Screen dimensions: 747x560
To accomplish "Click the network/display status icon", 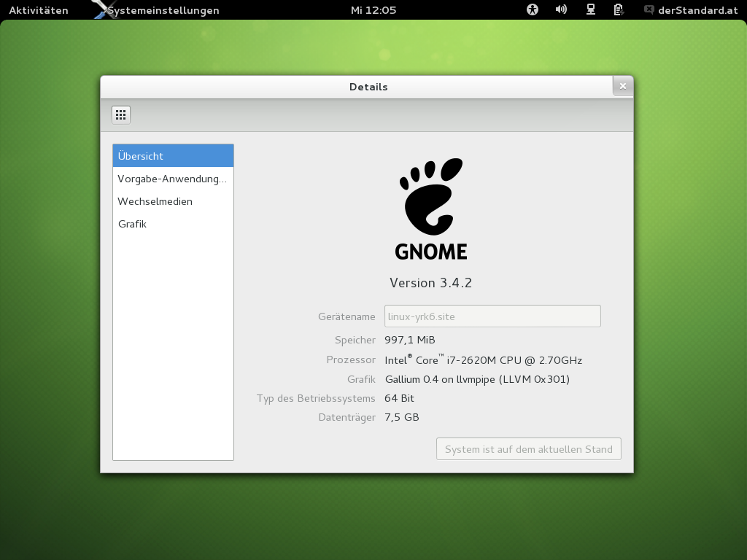I will 589,10.
